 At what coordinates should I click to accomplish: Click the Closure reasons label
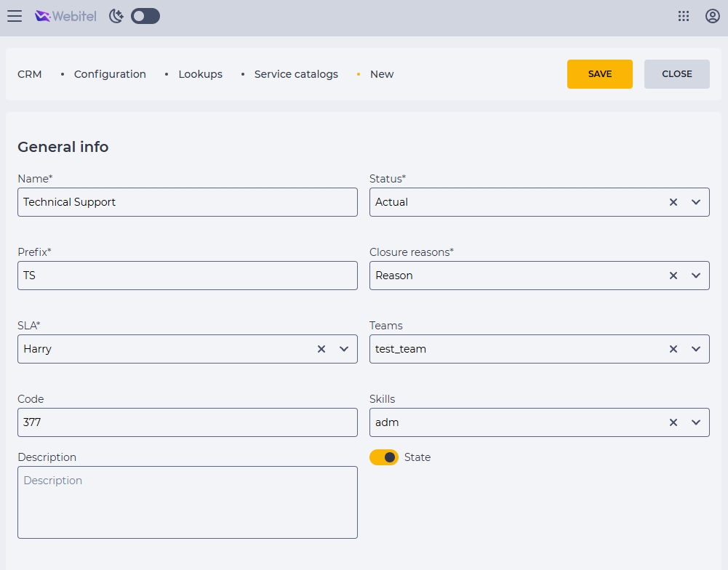point(412,252)
